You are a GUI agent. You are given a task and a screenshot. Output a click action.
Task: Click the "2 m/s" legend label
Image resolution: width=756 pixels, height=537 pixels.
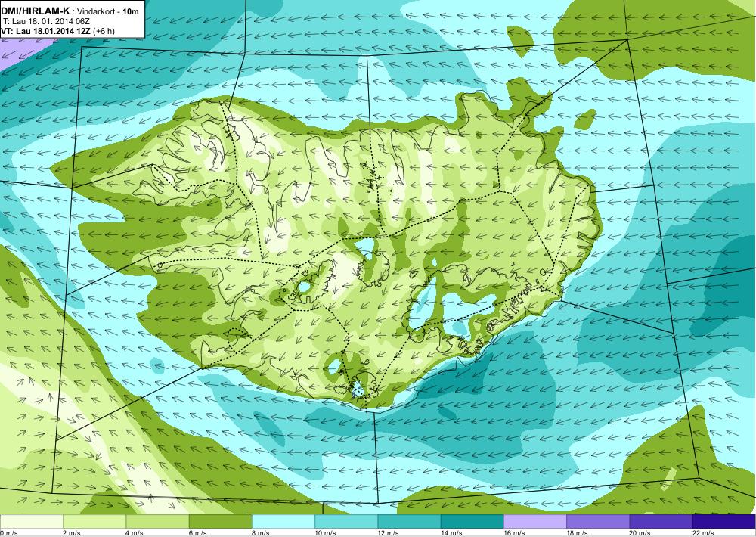click(72, 533)
